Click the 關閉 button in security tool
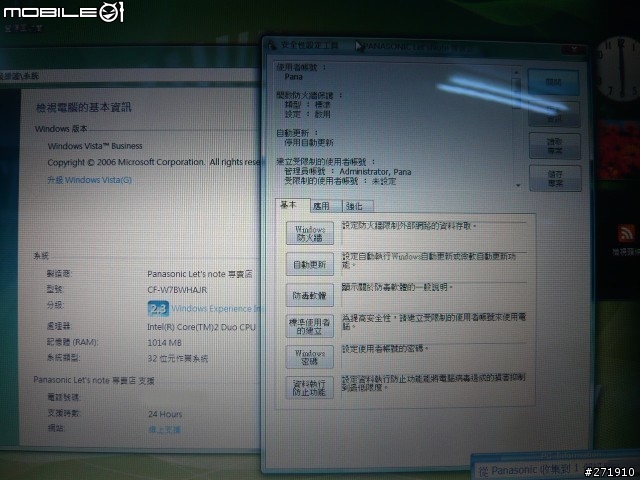Viewport: 640px width, 480px height. [553, 82]
